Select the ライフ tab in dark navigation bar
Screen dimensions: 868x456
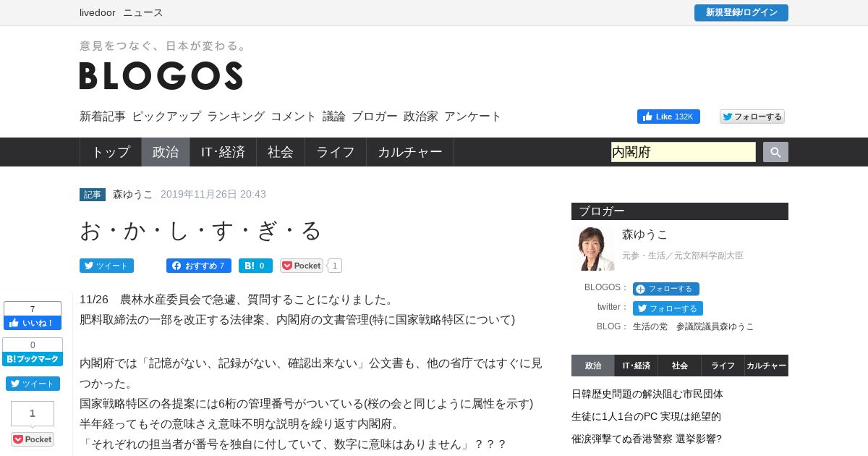pos(336,152)
